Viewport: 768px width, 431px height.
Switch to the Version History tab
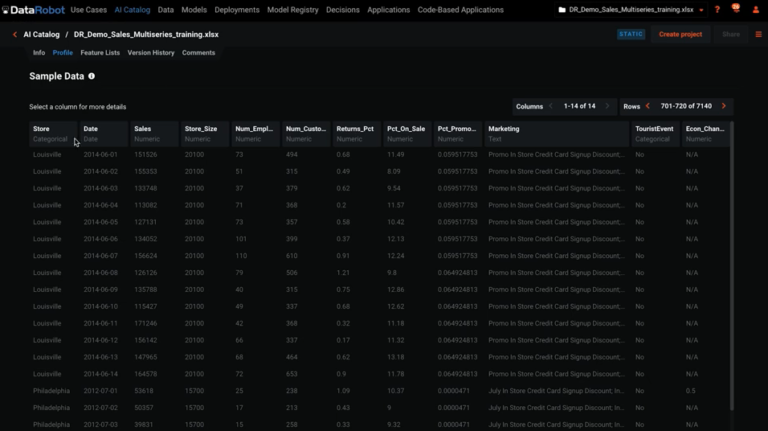tap(151, 53)
